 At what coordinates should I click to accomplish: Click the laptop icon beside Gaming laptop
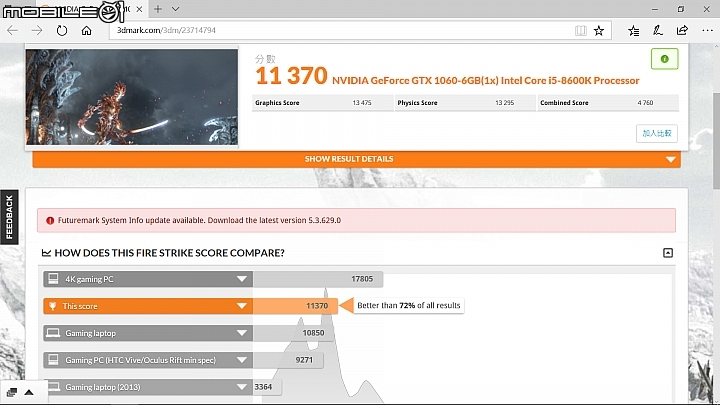(x=53, y=333)
